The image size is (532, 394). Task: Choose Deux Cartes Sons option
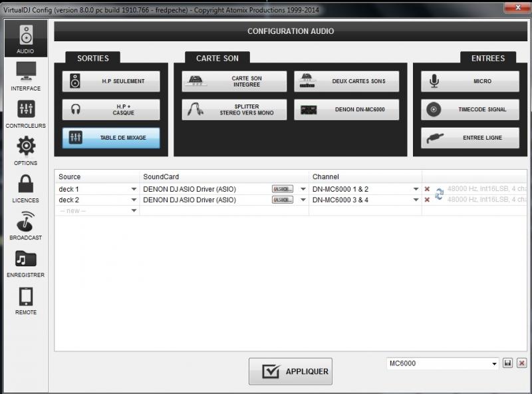[346, 81]
